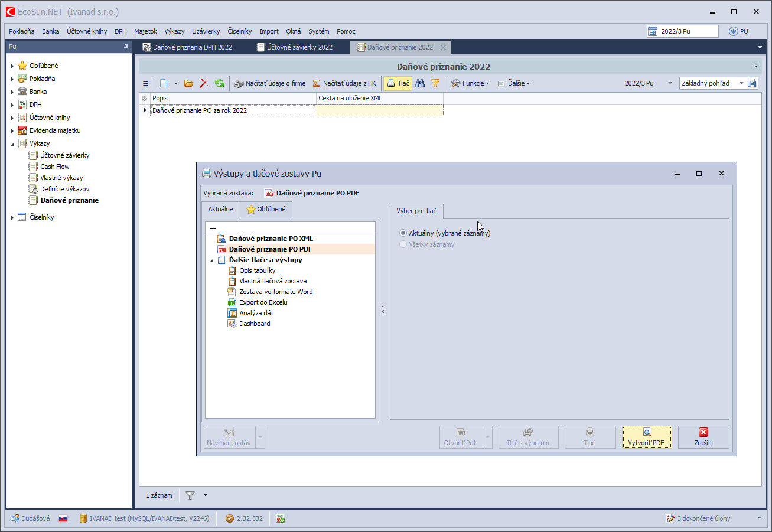
Task: Pin the Pu sidebar panel
Action: pyautogui.click(x=125, y=47)
